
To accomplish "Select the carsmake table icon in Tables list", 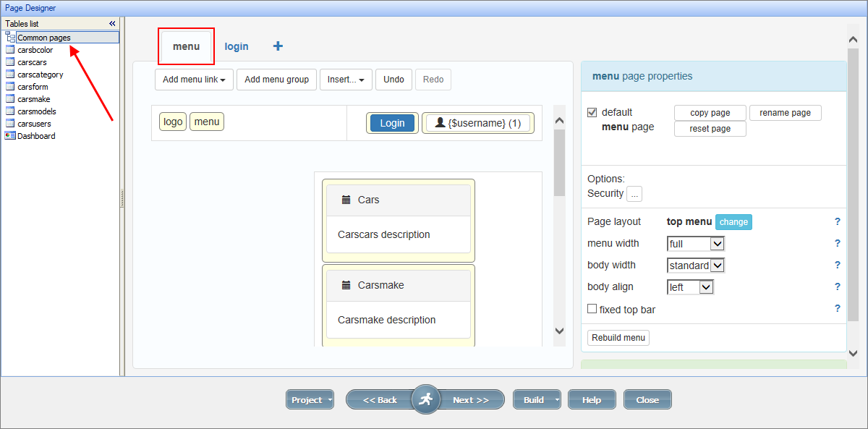I will pos(10,98).
